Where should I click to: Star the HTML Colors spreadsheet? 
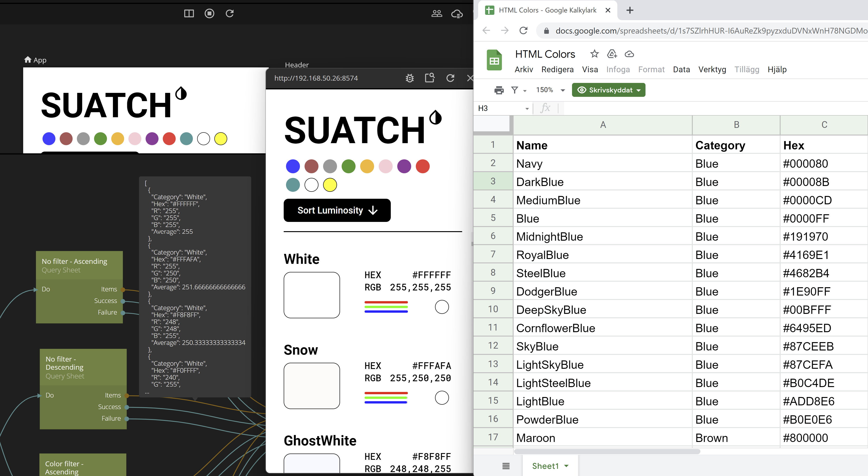click(x=595, y=54)
